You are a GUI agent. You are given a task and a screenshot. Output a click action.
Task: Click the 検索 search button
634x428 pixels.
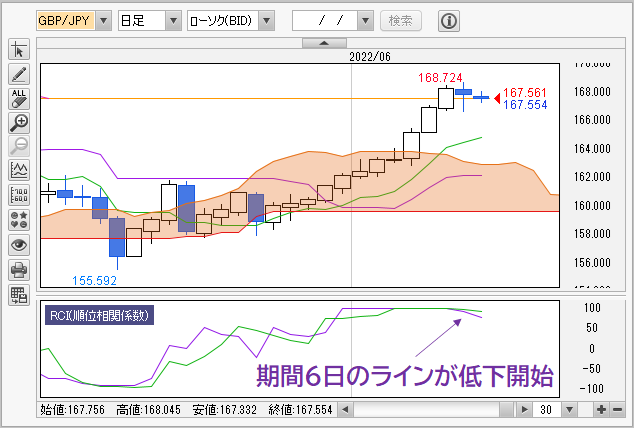coord(401,21)
